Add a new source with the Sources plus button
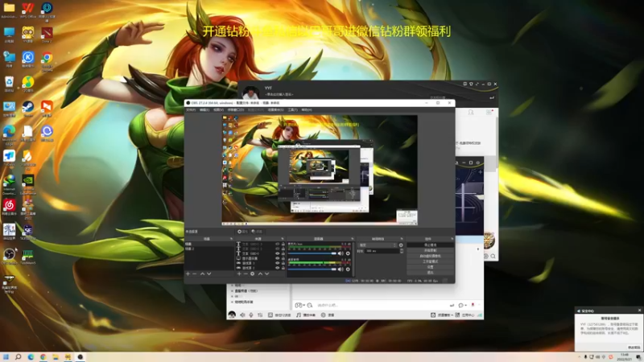 (239, 274)
